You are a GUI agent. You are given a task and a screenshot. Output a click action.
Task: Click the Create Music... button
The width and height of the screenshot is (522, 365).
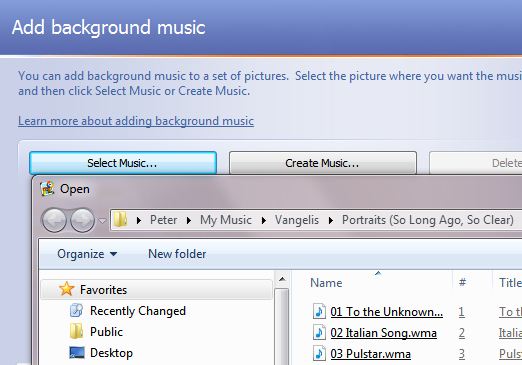click(323, 163)
